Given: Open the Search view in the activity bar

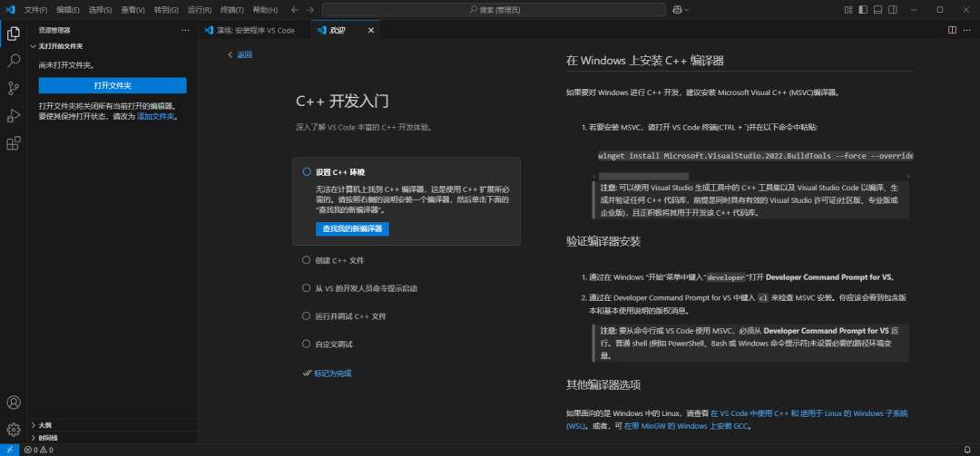Looking at the screenshot, I should click(x=13, y=62).
